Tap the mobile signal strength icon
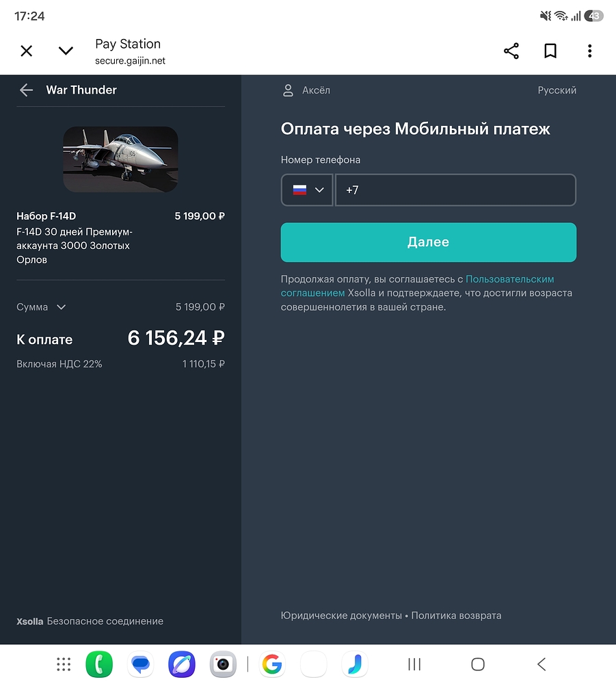Viewport: 616px width, 684px height. click(576, 16)
